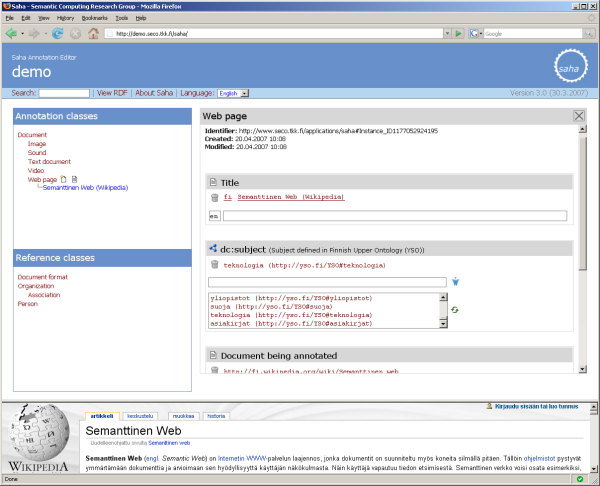Select the Text document class
Image resolution: width=600 pixels, height=486 pixels.
[x=49, y=161]
